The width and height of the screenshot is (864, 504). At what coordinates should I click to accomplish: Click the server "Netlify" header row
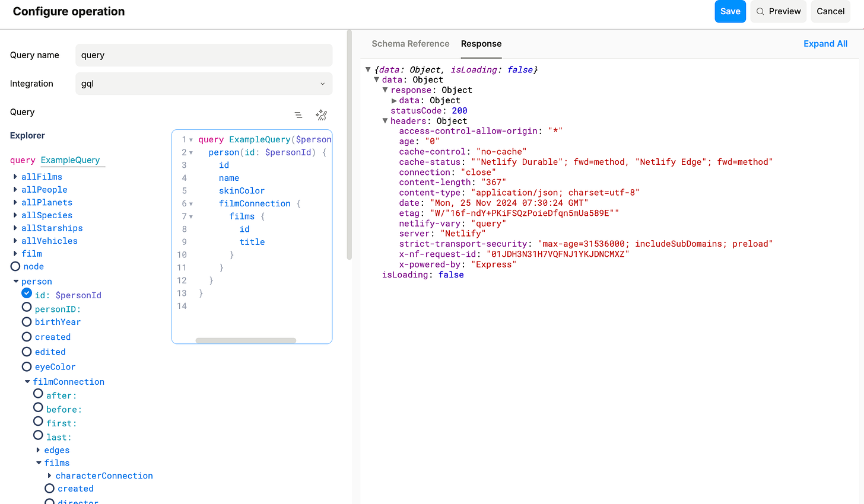click(x=443, y=234)
